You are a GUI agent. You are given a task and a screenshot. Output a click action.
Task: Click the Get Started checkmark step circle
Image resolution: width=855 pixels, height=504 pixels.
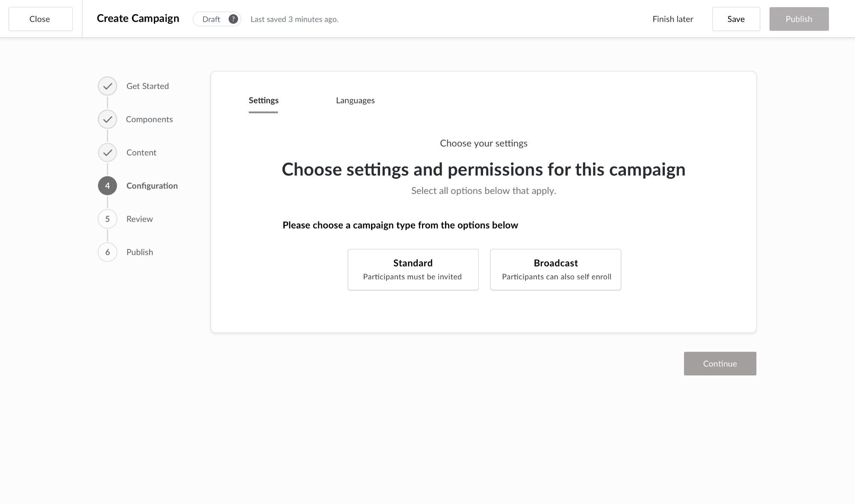coord(107,86)
